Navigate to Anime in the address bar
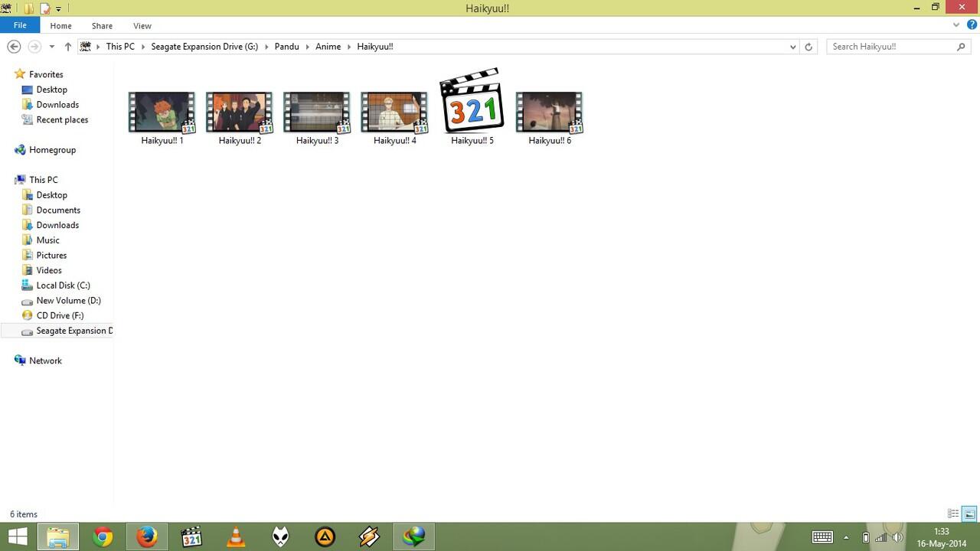 (x=328, y=47)
